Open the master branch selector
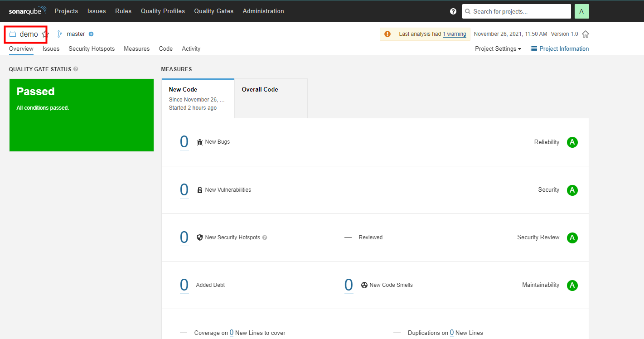The height and width of the screenshot is (339, 644). coord(76,34)
